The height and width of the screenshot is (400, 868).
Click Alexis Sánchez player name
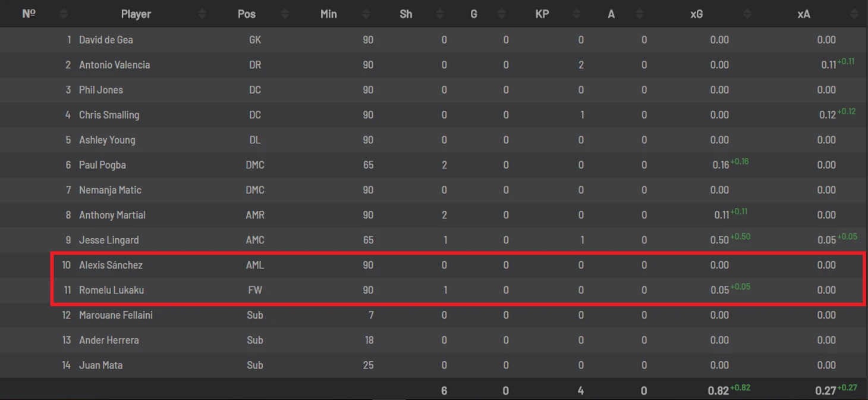pyautogui.click(x=111, y=265)
